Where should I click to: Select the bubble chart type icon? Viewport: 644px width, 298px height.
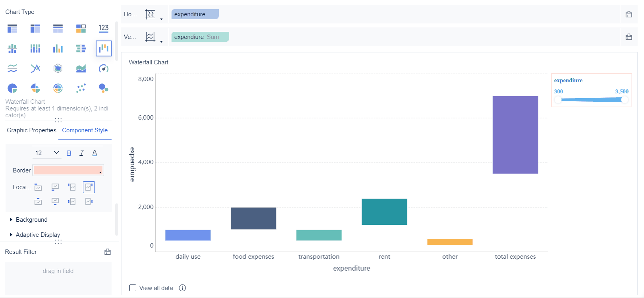pos(104,88)
